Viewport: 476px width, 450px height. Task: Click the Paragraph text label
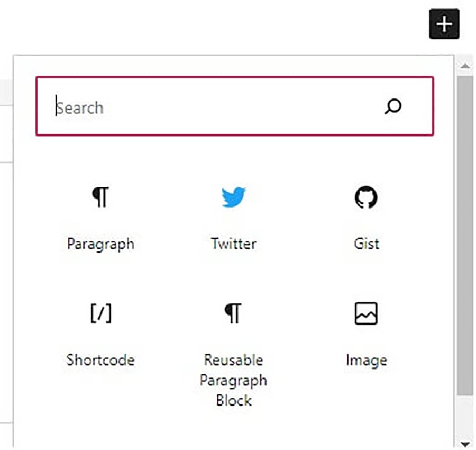(100, 244)
